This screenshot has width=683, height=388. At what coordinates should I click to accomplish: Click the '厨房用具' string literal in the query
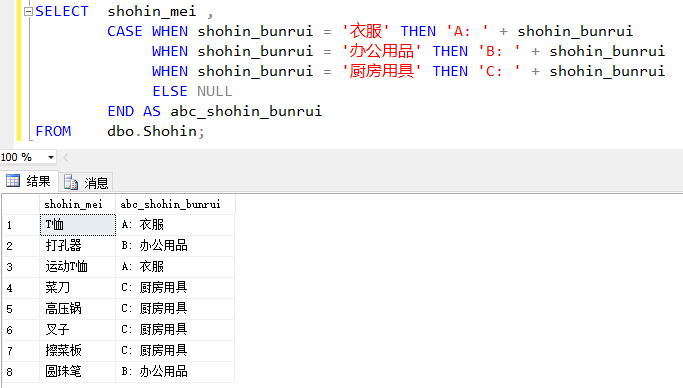[x=382, y=71]
